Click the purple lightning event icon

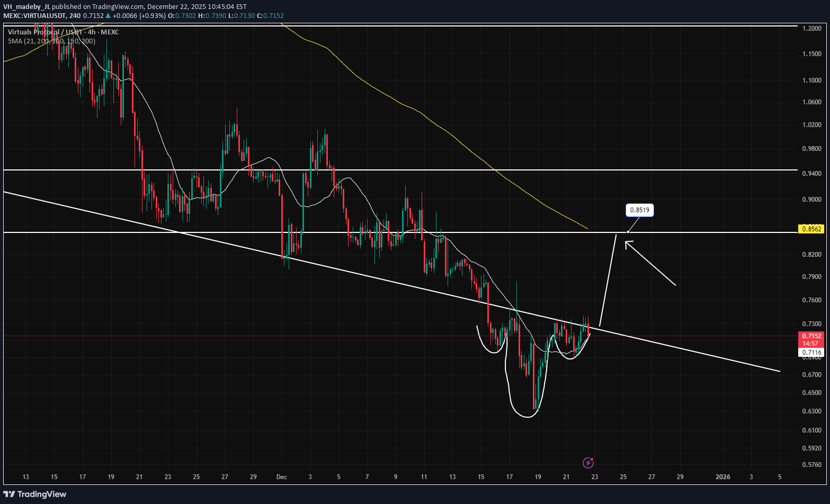click(588, 463)
